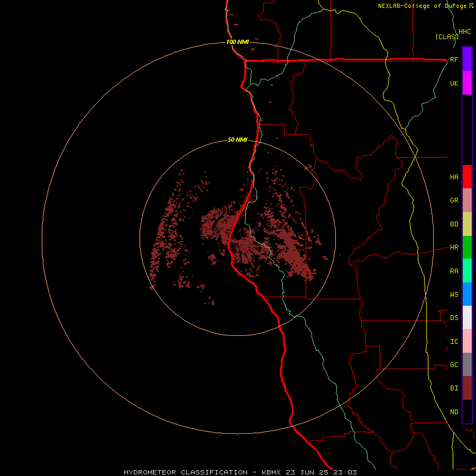Click the ND legend label

point(454,412)
